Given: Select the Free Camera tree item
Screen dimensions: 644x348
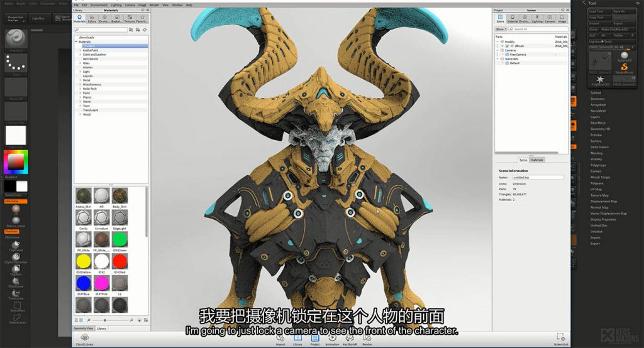Looking at the screenshot, I should tap(518, 55).
